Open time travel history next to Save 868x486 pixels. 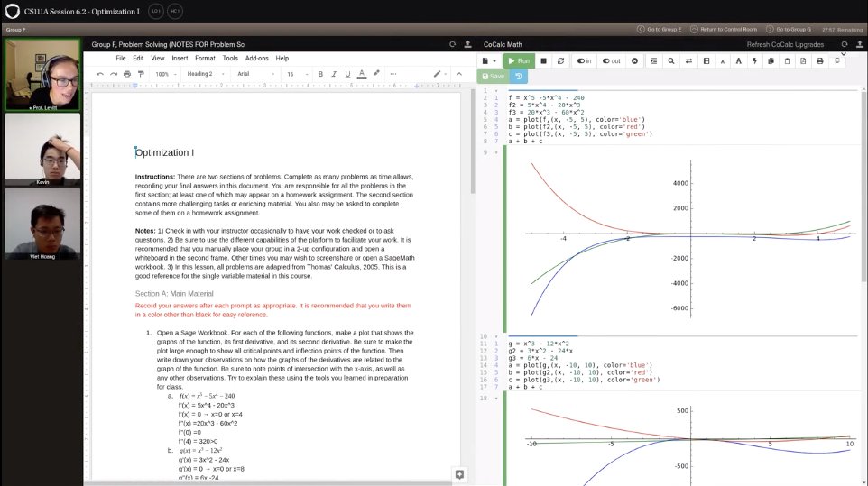point(519,77)
